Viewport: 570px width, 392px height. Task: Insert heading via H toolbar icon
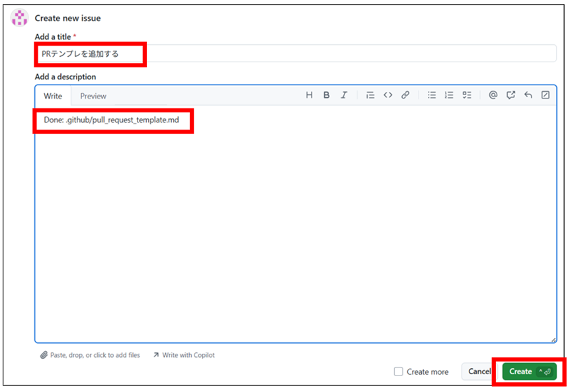[309, 95]
